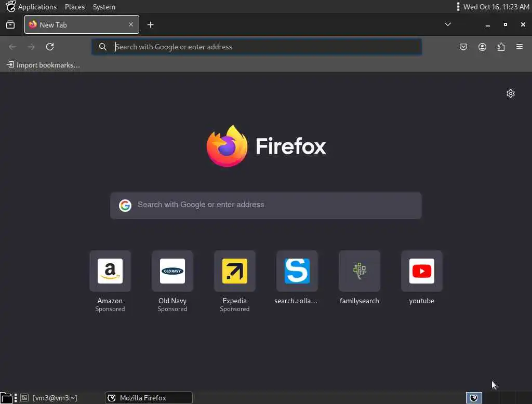Screen dimensions: 532x404
Task: Open the Save to Pocket icon
Action: (463, 47)
